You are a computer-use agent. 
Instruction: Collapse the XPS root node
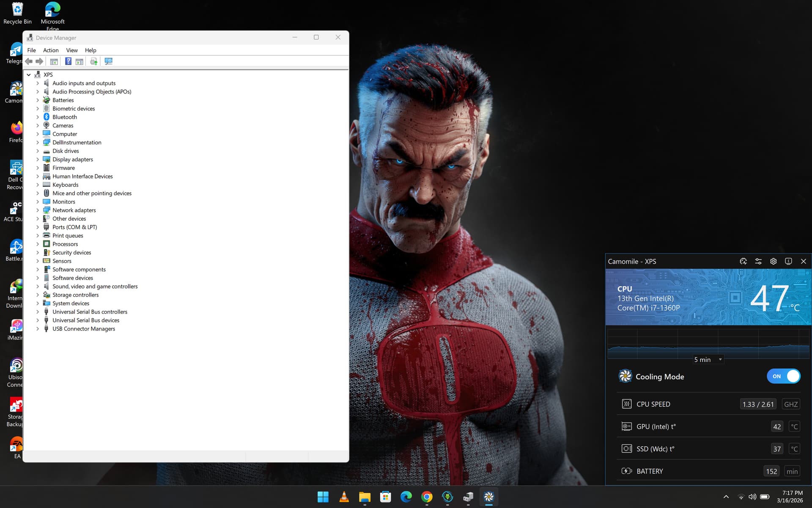[29, 75]
